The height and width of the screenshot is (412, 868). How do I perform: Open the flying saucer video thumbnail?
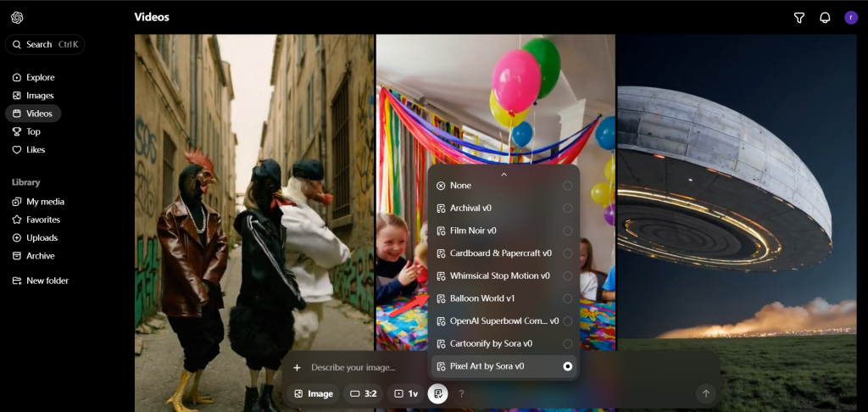point(737,221)
